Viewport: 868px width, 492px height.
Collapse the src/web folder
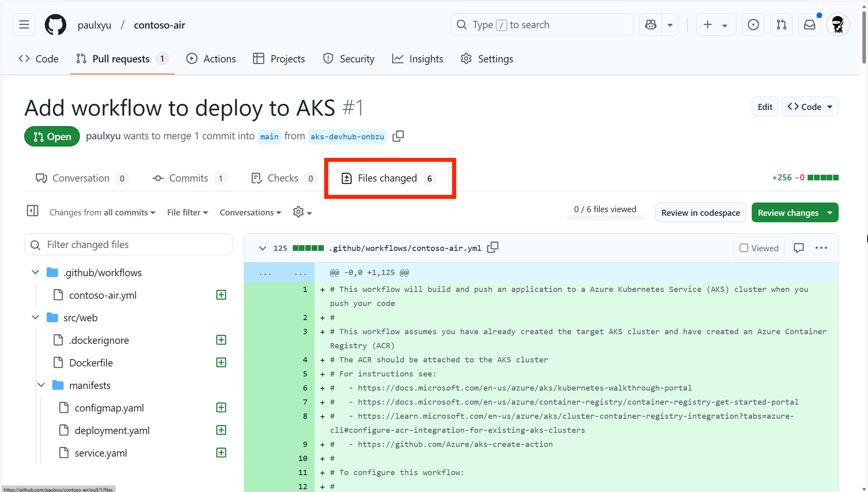point(35,318)
